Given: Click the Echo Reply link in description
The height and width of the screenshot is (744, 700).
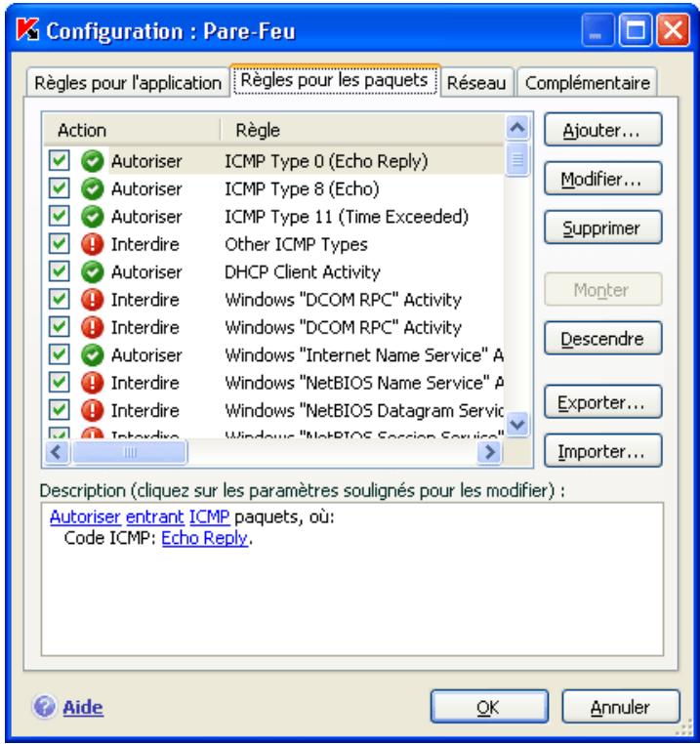Looking at the screenshot, I should [205, 538].
